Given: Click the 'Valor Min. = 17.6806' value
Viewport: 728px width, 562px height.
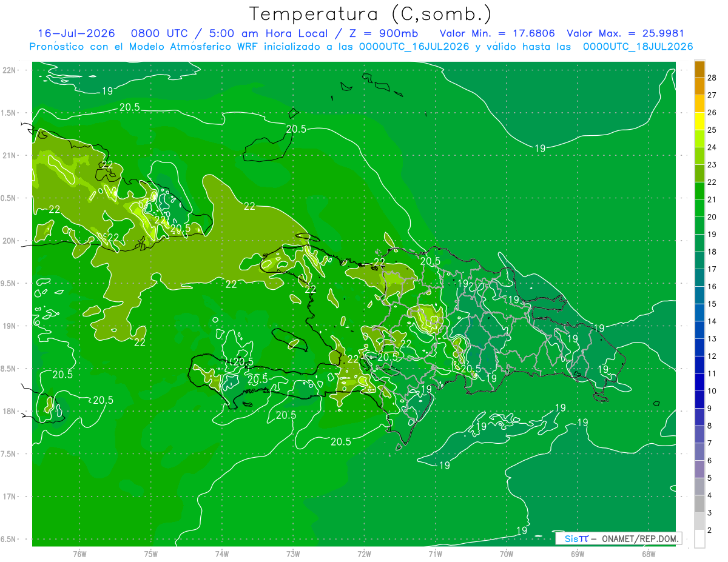Looking at the screenshot, I should [497, 33].
